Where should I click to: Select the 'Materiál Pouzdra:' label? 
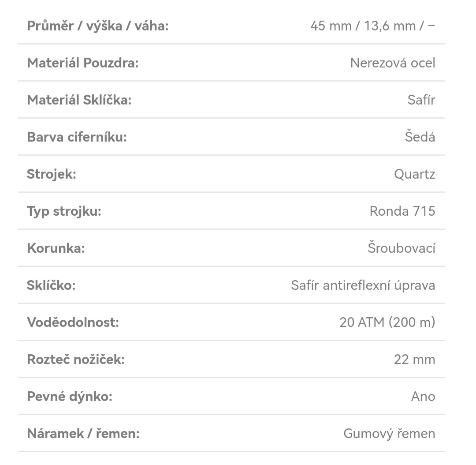[83, 63]
